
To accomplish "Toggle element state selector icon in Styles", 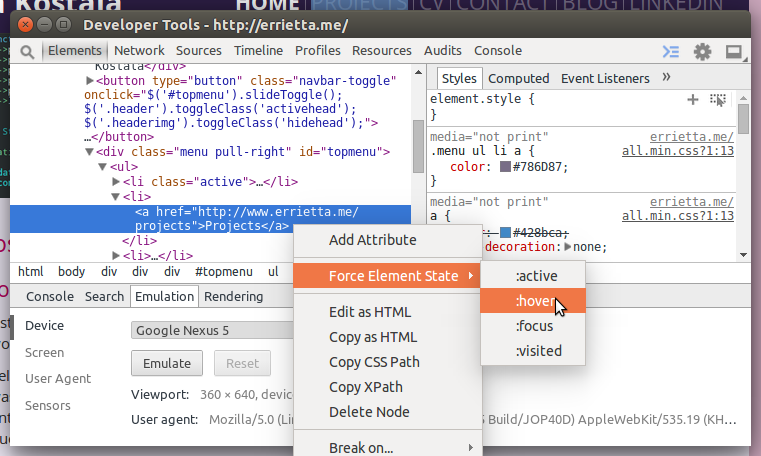I will tap(717, 99).
